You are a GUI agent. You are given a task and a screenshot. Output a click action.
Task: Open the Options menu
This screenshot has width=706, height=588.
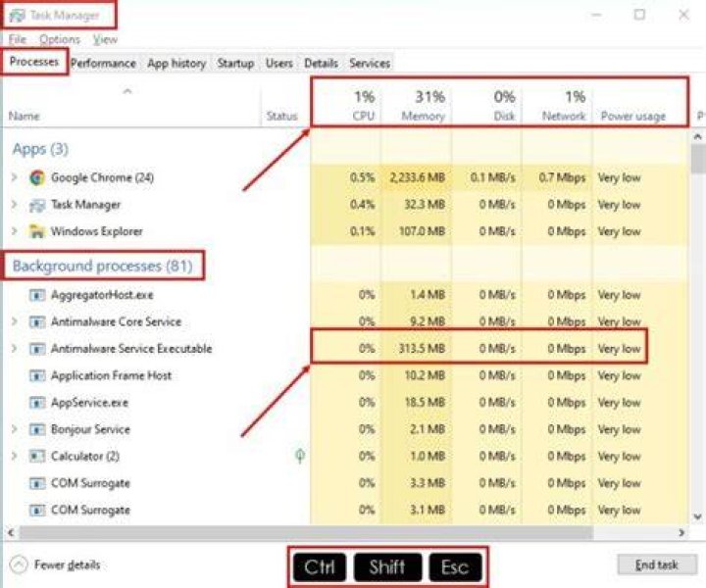pos(60,39)
